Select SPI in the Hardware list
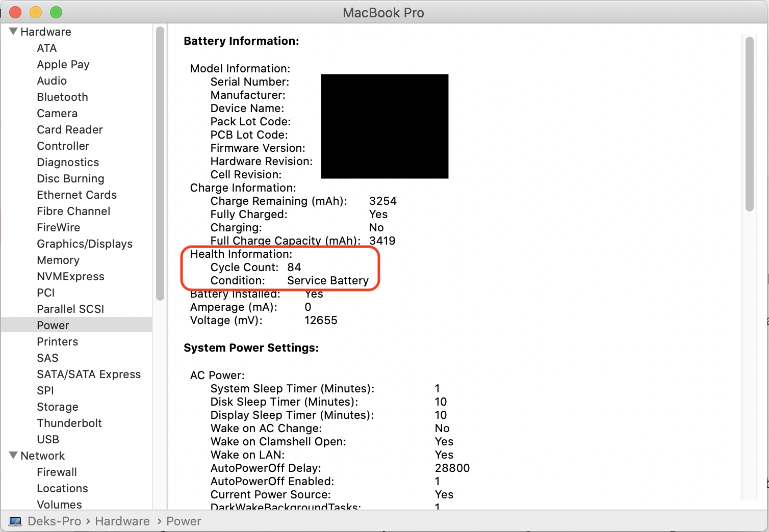The height and width of the screenshot is (532, 769). (45, 390)
